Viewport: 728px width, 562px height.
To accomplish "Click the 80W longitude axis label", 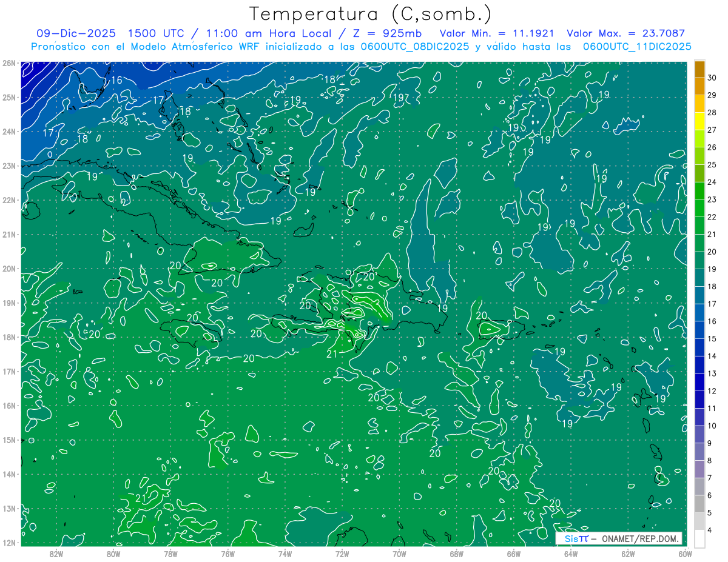I will point(113,553).
